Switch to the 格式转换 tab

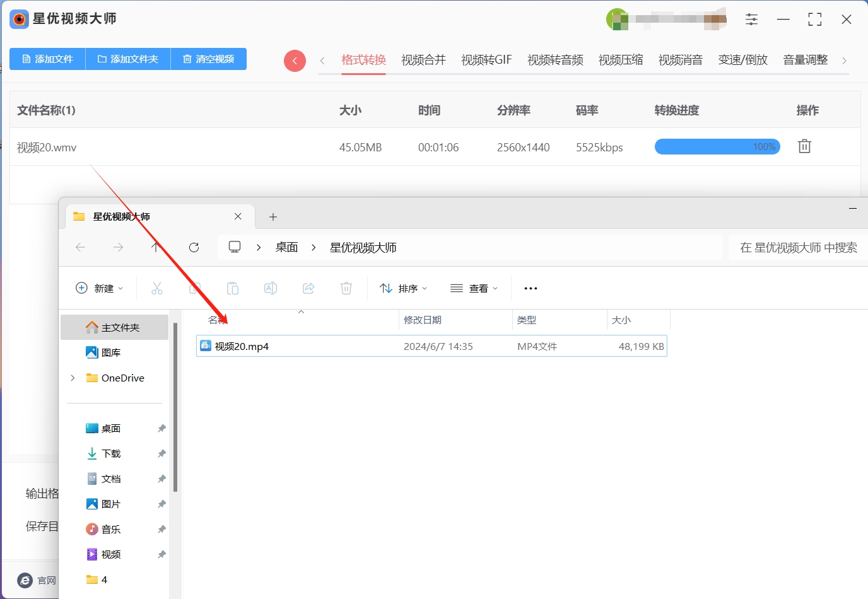click(363, 60)
